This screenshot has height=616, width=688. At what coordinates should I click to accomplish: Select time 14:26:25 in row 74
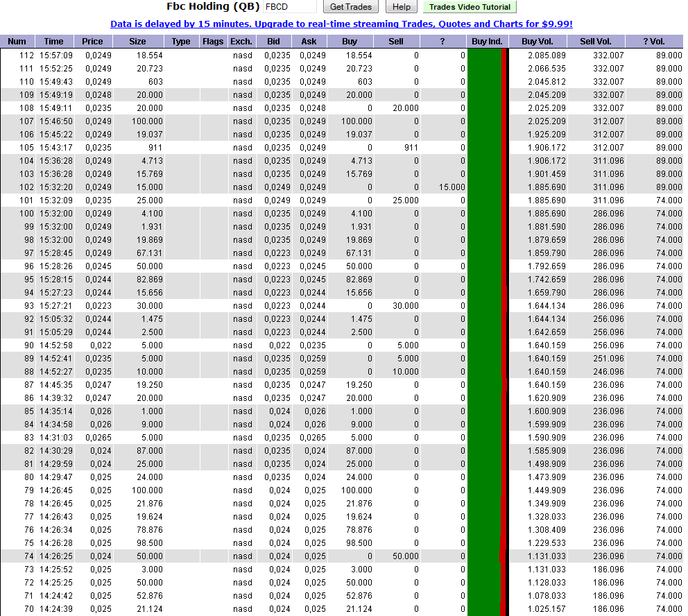(x=56, y=556)
